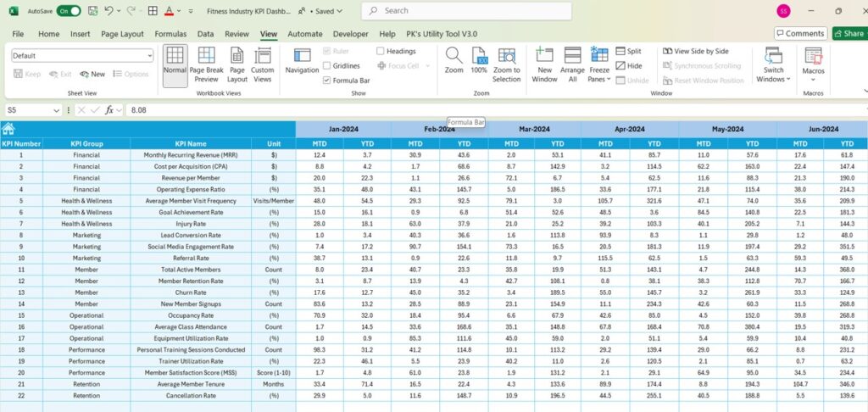Click the Split window button

(x=629, y=51)
